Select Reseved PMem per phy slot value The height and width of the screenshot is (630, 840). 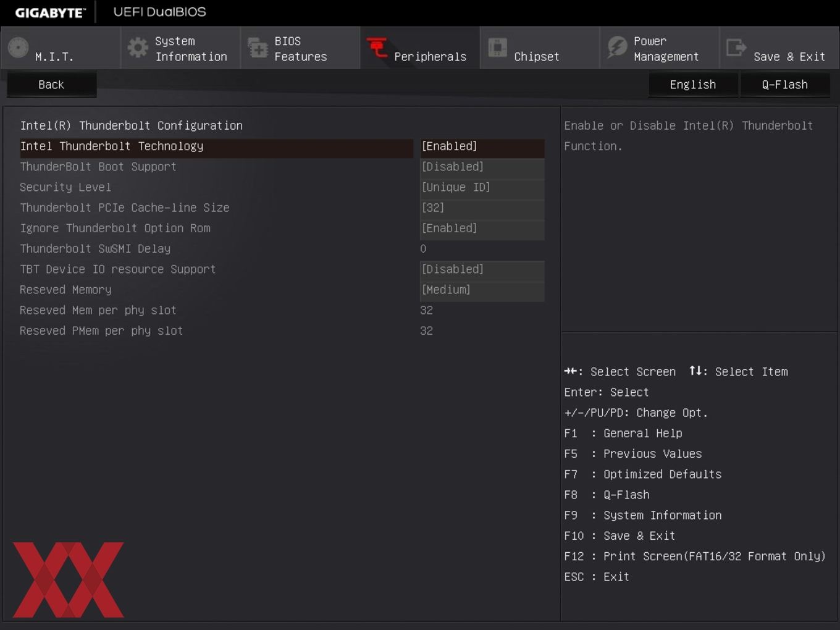click(426, 331)
